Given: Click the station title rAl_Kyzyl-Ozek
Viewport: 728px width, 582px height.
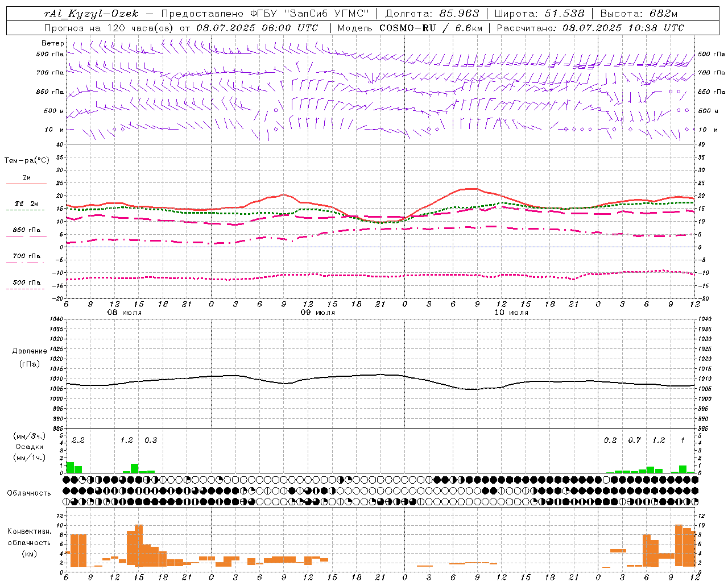Looking at the screenshot, I should pyautogui.click(x=91, y=14).
